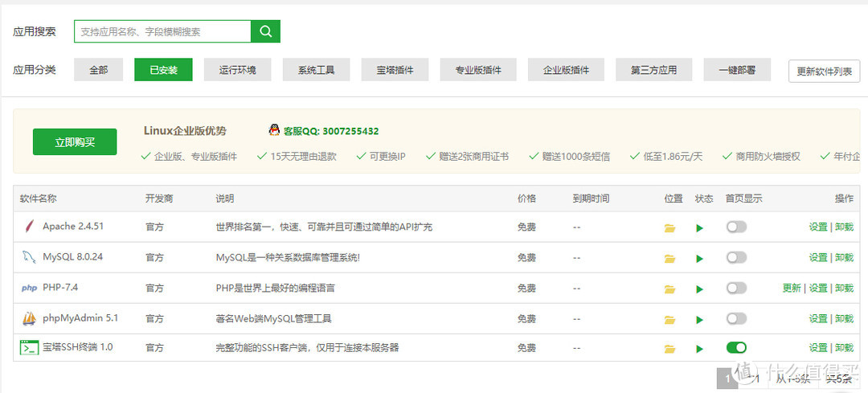This screenshot has height=393, width=868.
Task: Open the MySQL 8.0.24 folder location icon
Action: 669,258
